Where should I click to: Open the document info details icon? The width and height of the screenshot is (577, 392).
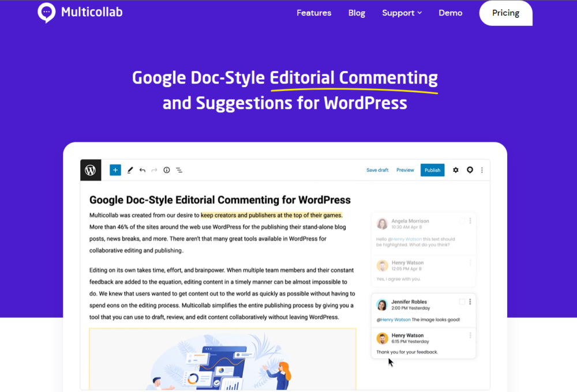[167, 170]
